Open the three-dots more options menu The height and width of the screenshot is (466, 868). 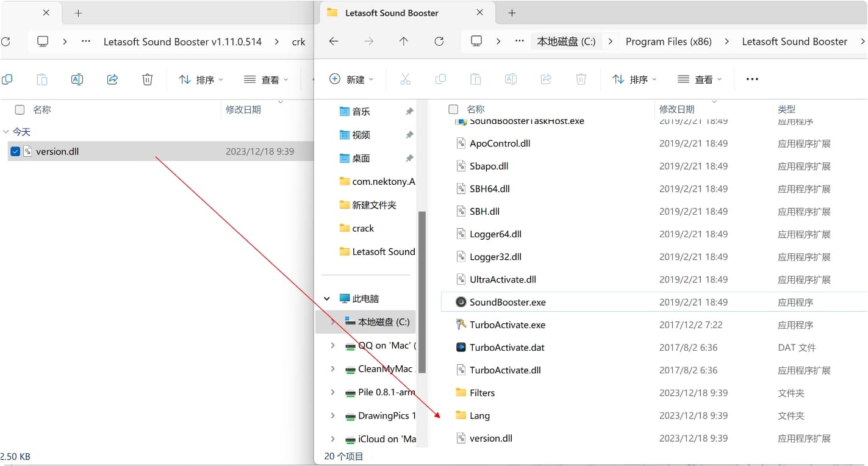pyautogui.click(x=752, y=79)
